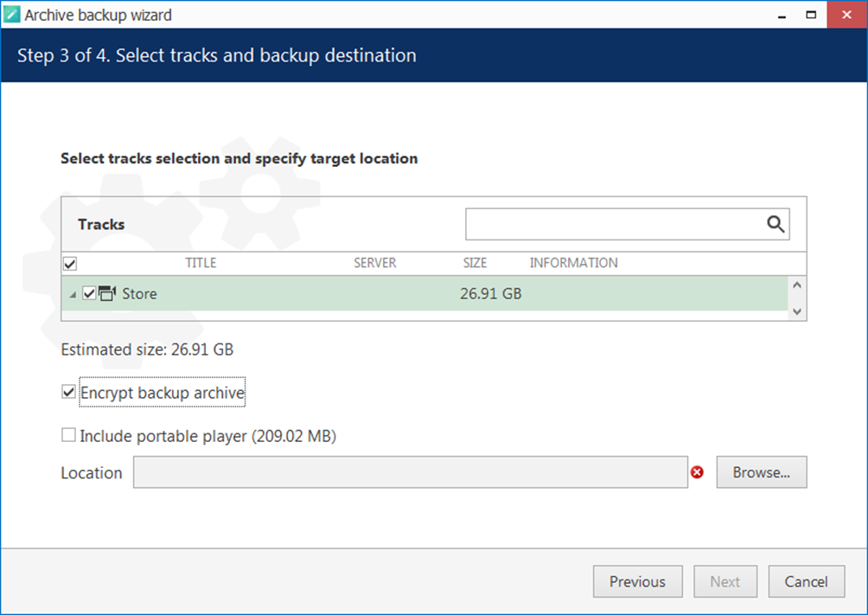The height and width of the screenshot is (615, 868).
Task: Enable Include portable player checkbox
Action: point(69,436)
